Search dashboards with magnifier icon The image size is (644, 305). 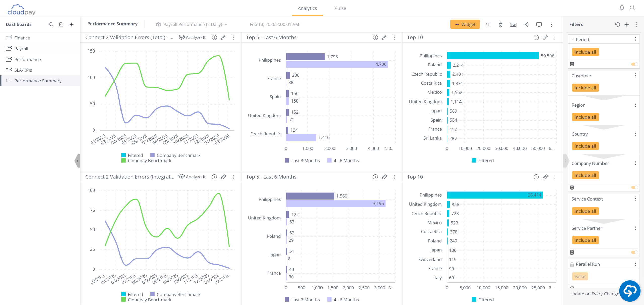coord(51,24)
